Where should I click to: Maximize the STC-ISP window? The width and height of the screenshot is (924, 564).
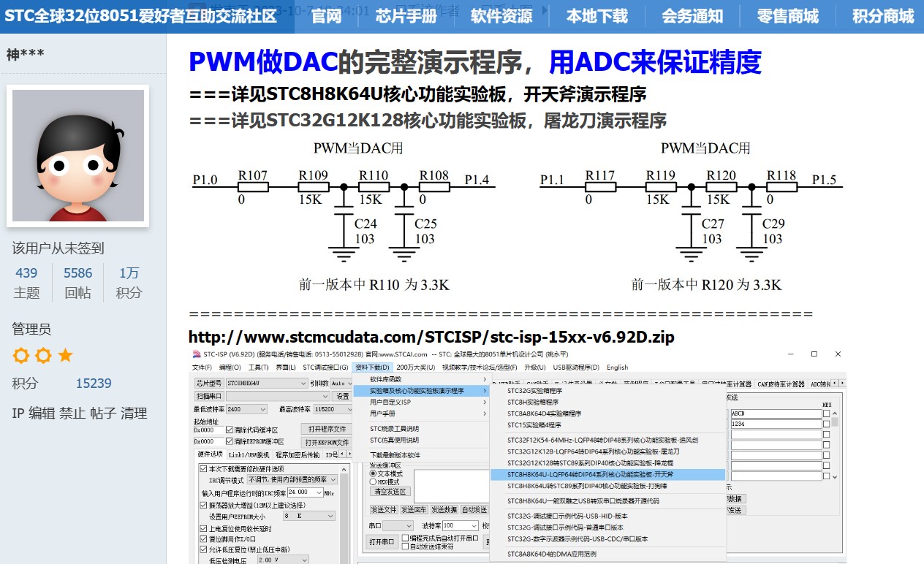(x=814, y=354)
